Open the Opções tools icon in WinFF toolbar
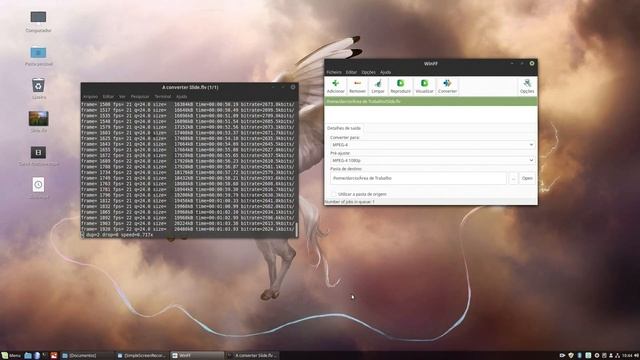Image resolution: width=640 pixels, height=360 pixels. point(527,83)
